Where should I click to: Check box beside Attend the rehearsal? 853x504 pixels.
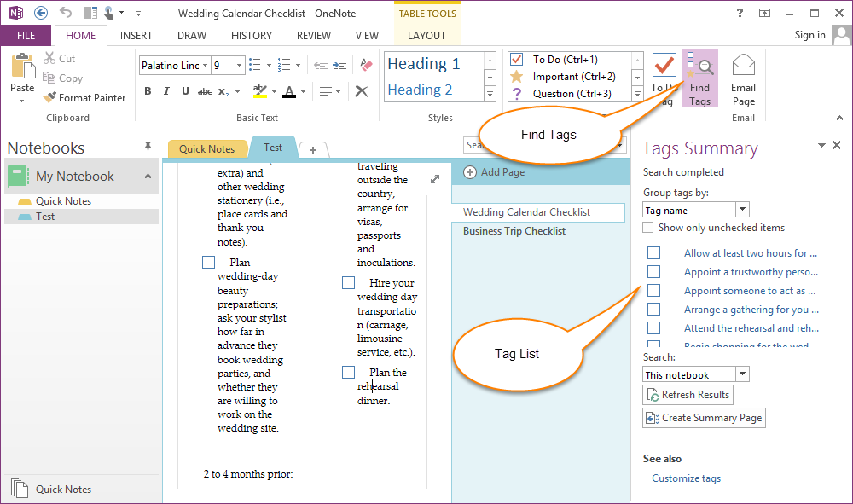click(654, 327)
